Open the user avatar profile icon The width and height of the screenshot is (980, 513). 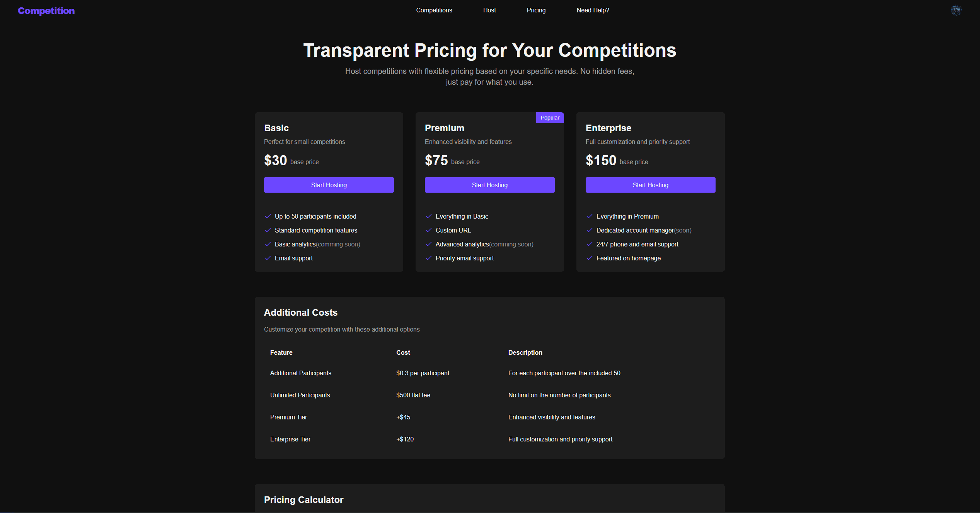click(x=956, y=10)
